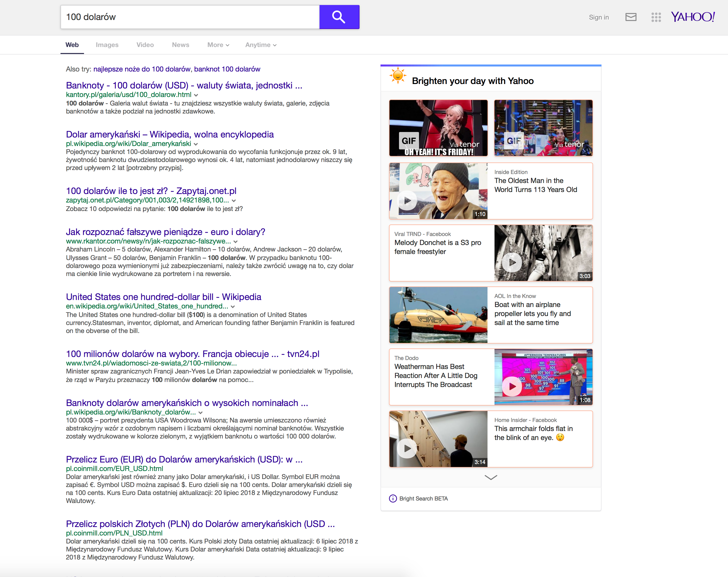Open Melody Donchet S3 pro freestyler headline
The width and height of the screenshot is (728, 577).
(437, 247)
